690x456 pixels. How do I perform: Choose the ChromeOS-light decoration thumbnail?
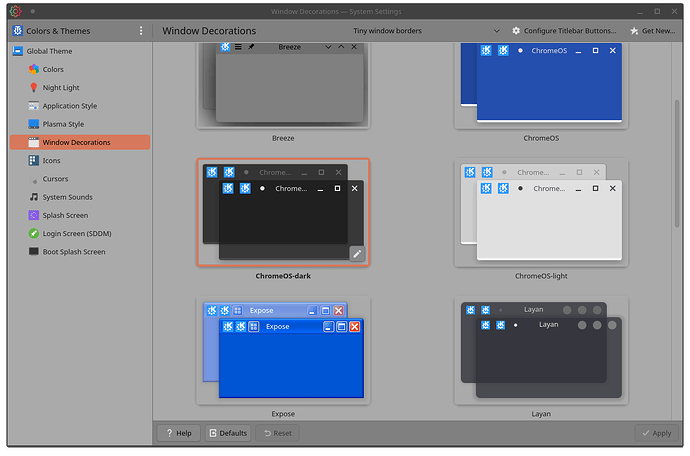(542, 213)
